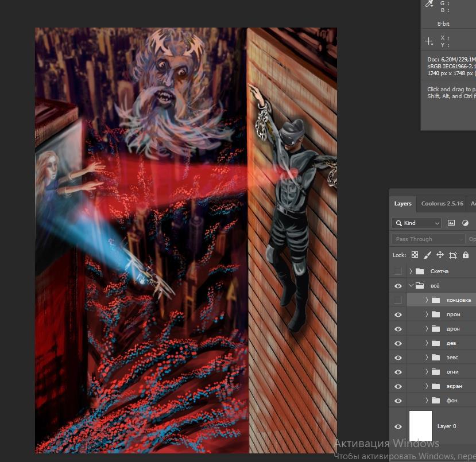Expand the зевс layer group

coord(427,358)
